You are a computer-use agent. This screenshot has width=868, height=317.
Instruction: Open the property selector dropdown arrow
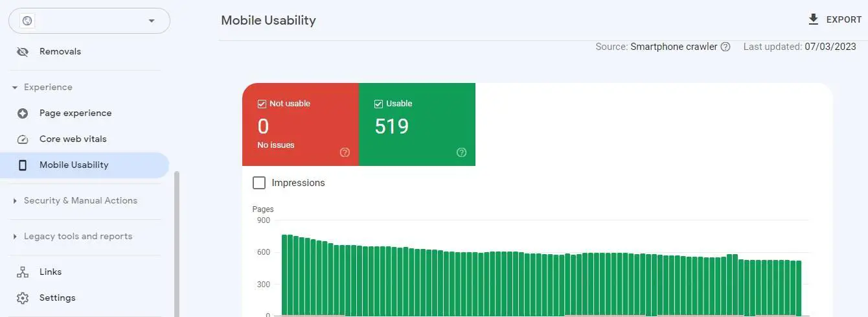tap(152, 21)
